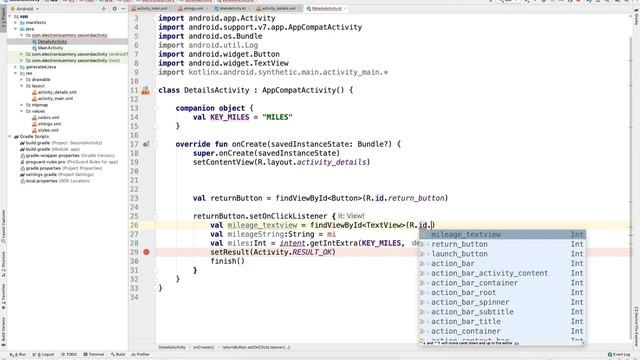The width and height of the screenshot is (640, 360).
Task: Toggle the Layout Captures side tool window
Action: (3, 227)
